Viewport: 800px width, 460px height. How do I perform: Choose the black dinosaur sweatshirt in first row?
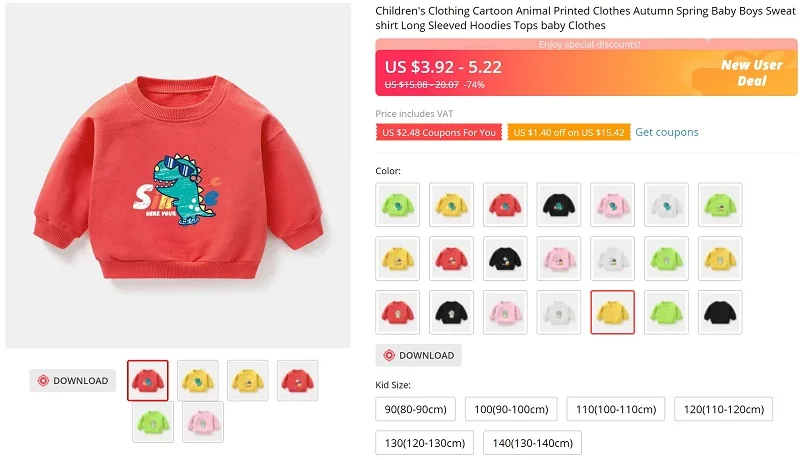[559, 205]
